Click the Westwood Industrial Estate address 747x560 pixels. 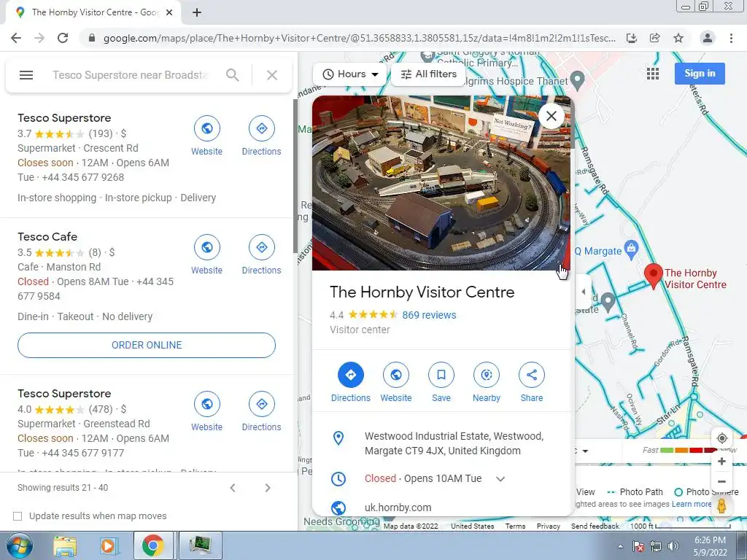pyautogui.click(x=454, y=443)
